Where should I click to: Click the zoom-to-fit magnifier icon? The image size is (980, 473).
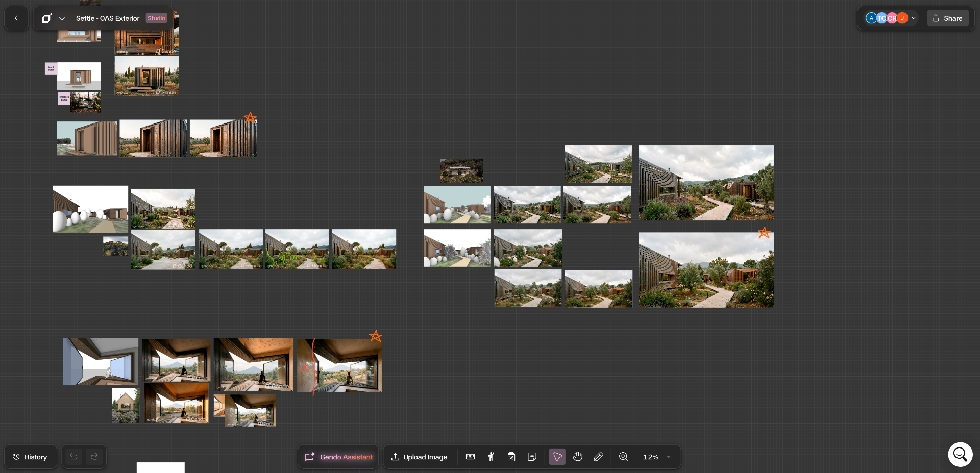pyautogui.click(x=623, y=457)
